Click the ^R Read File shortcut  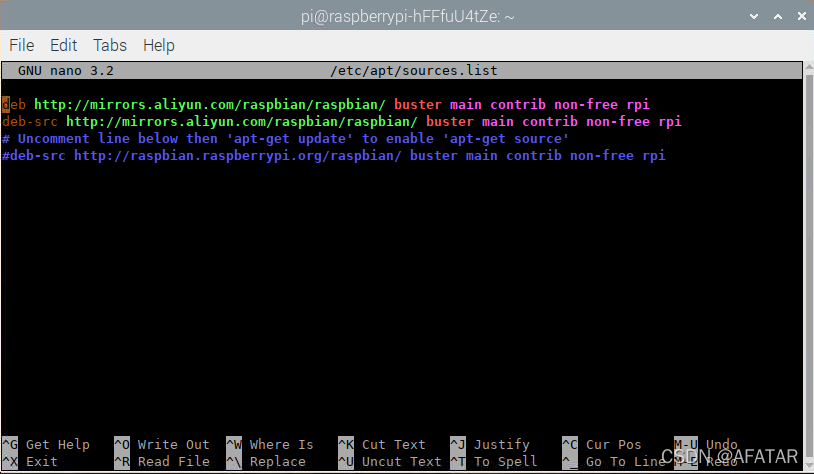tap(161, 462)
